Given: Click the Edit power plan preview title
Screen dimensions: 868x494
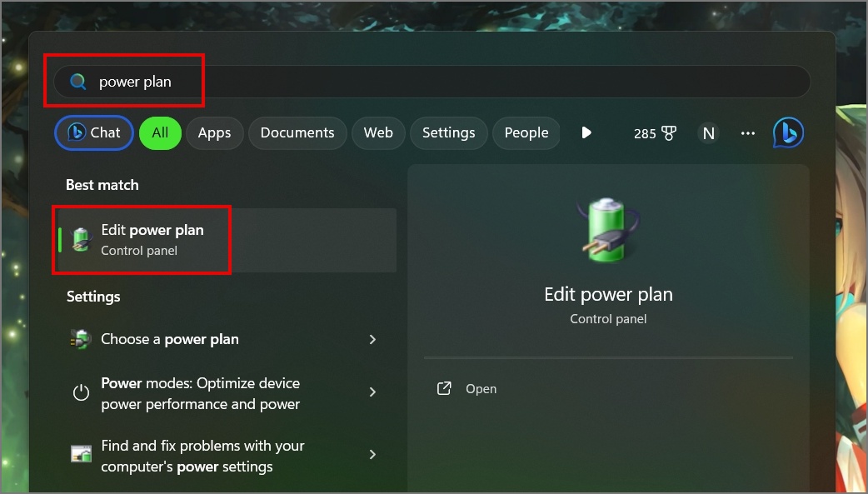Looking at the screenshot, I should click(608, 294).
